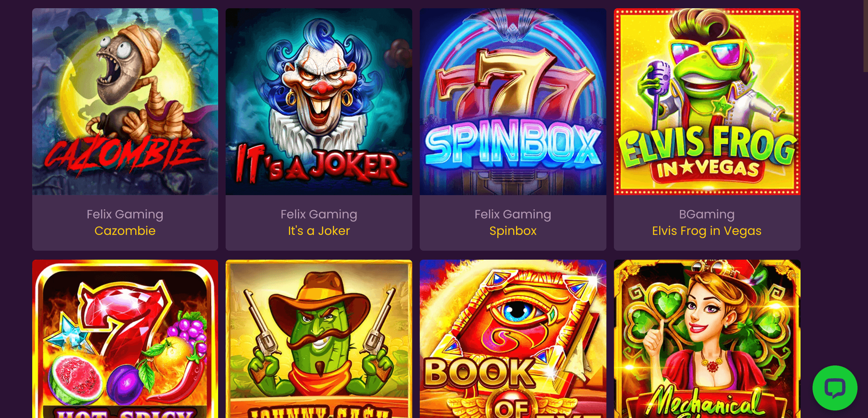This screenshot has width=868, height=418.
Task: Click the Spinbox neon logo text
Action: tap(513, 144)
